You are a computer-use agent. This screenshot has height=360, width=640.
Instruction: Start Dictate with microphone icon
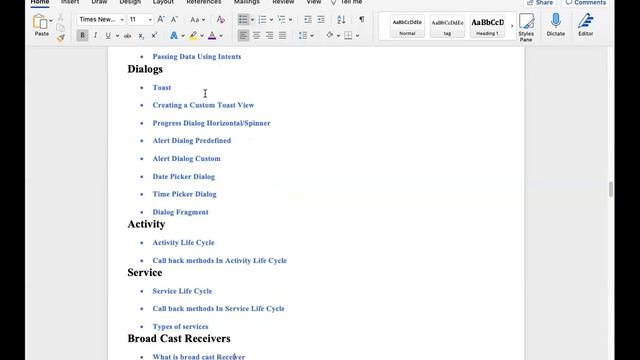(x=556, y=25)
